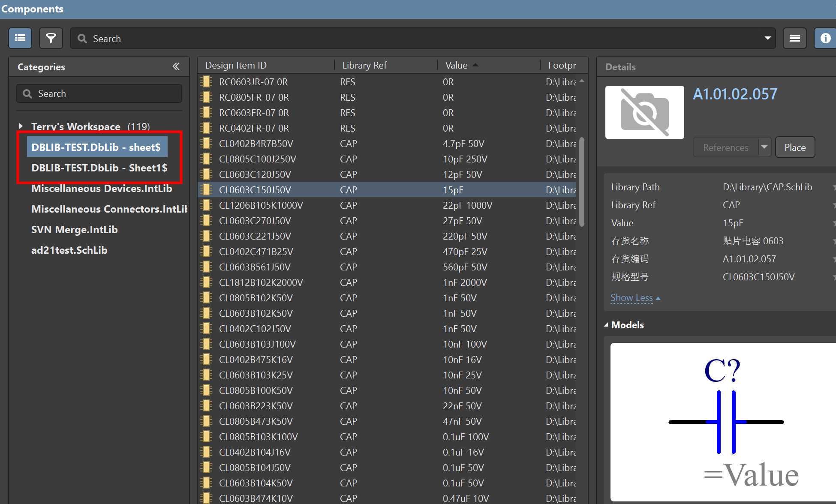Image resolution: width=836 pixels, height=504 pixels.
Task: Click the filter funnel icon
Action: [51, 39]
